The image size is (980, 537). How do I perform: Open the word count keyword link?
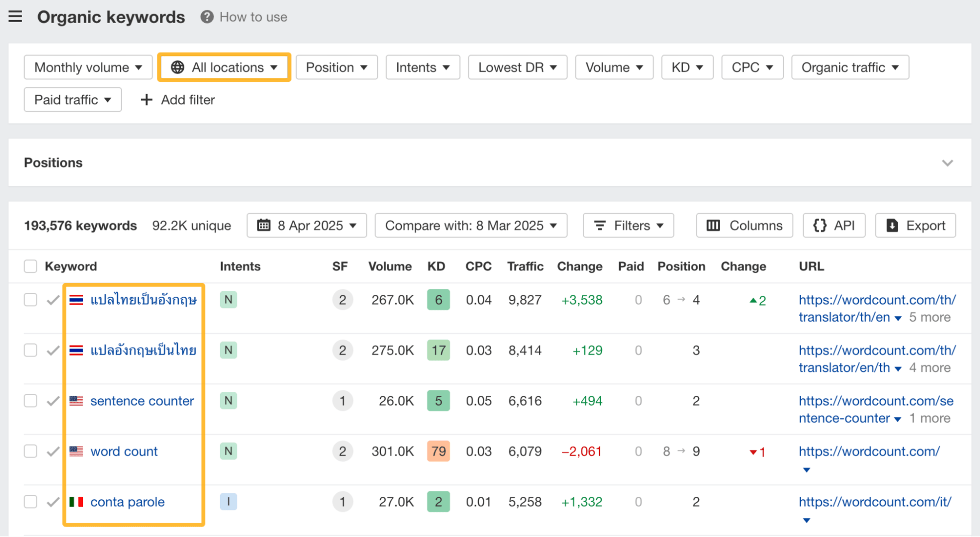(x=124, y=451)
